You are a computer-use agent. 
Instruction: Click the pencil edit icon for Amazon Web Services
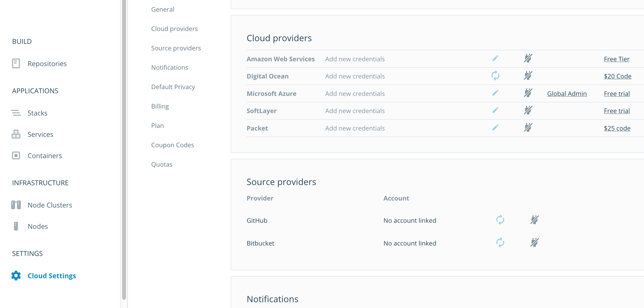coord(495,58)
